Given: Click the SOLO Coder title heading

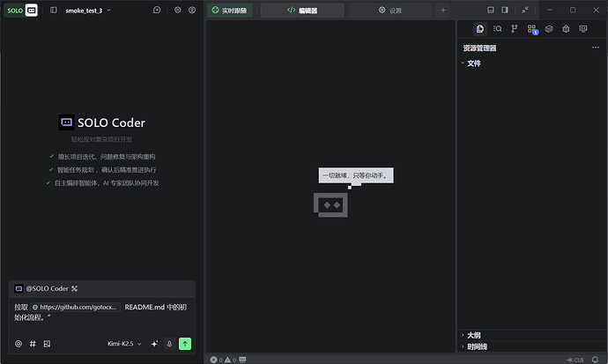Looking at the screenshot, I should (111, 123).
